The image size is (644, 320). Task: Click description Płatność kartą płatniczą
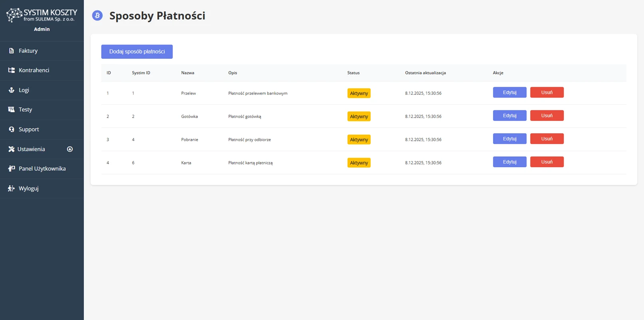click(x=250, y=163)
